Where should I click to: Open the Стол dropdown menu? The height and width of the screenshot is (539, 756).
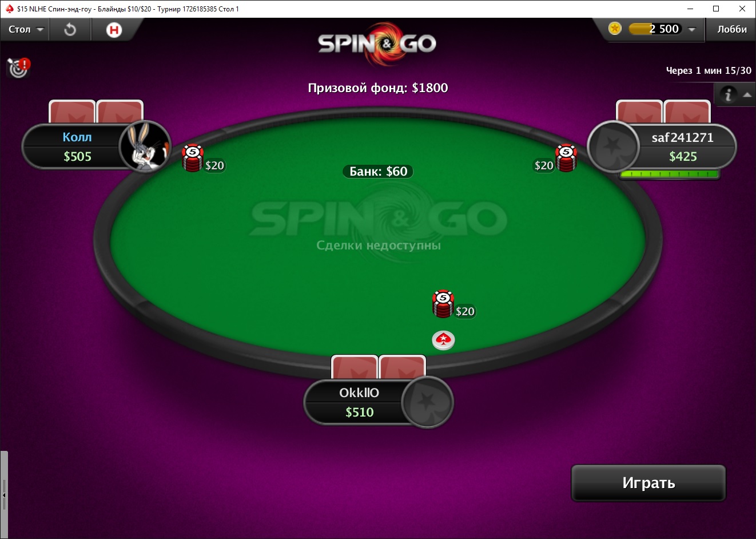coord(26,29)
